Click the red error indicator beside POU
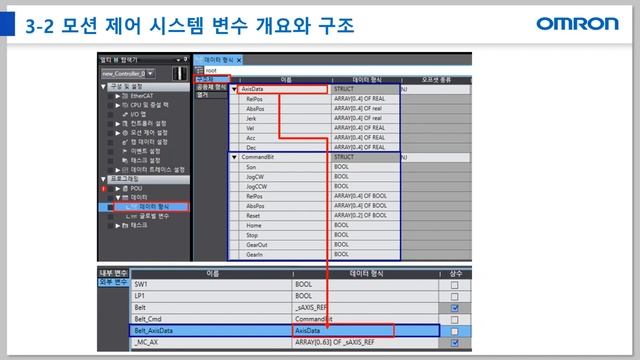The width and height of the screenshot is (640, 360). 104,189
